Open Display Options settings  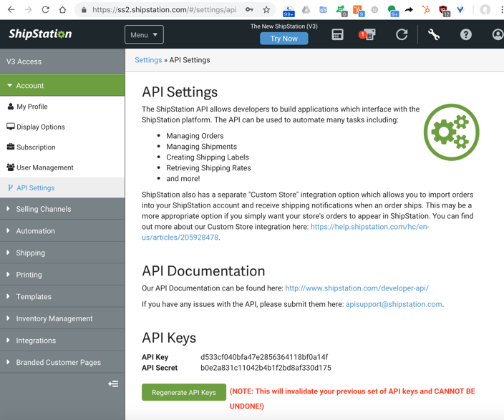tap(62, 127)
